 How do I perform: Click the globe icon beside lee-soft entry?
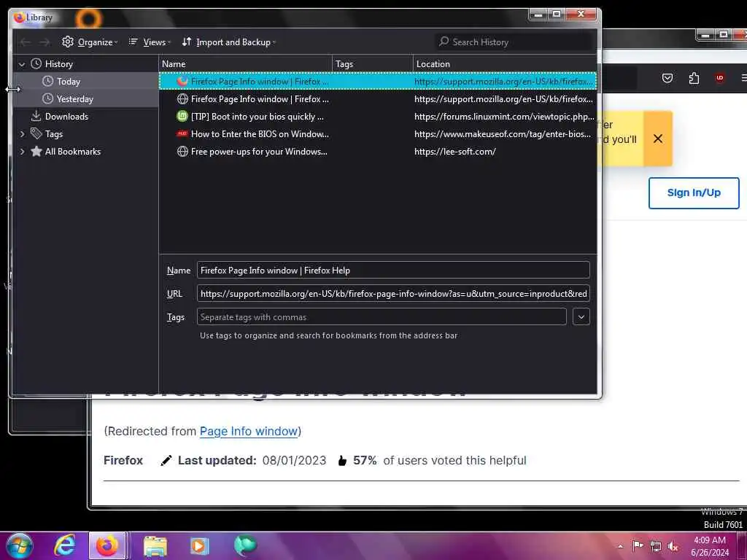pyautogui.click(x=182, y=152)
